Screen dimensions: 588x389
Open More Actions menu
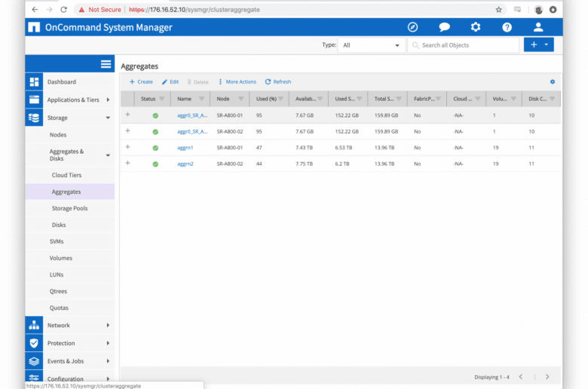point(237,81)
